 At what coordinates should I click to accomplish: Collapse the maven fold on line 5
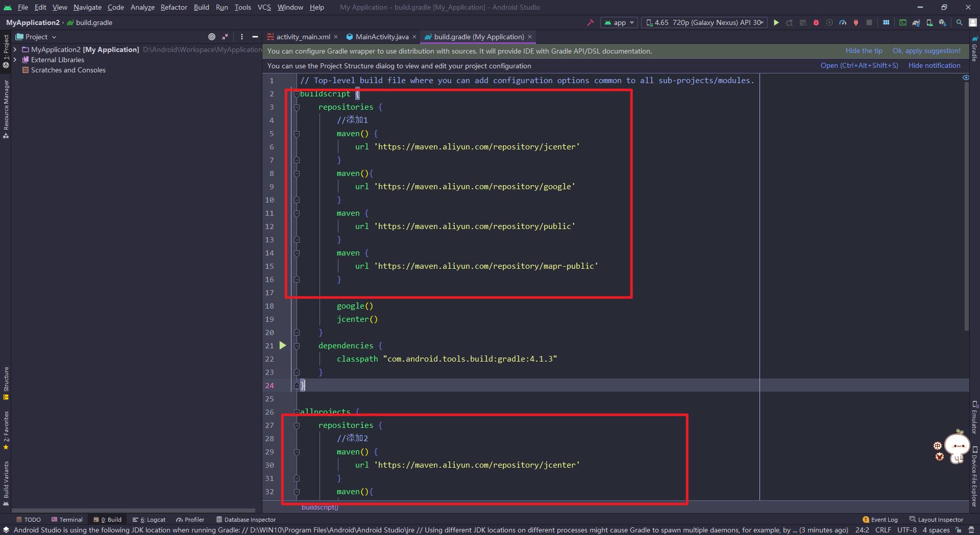(297, 134)
